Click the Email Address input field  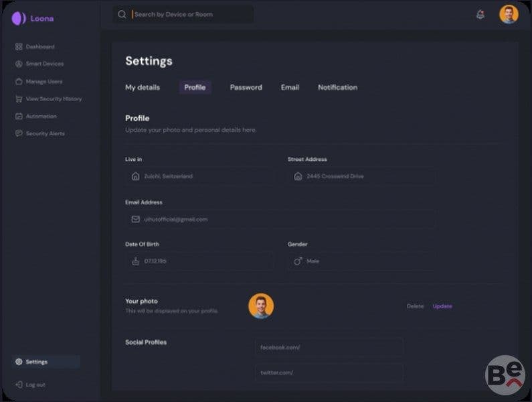(x=280, y=219)
